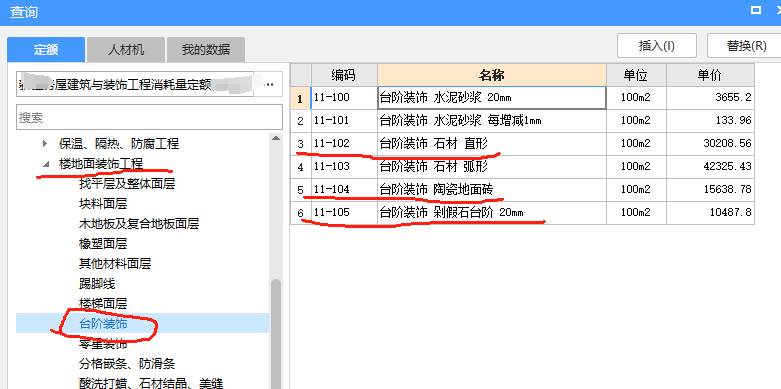Click code cell 11-101
The image size is (781, 389).
pyautogui.click(x=344, y=121)
